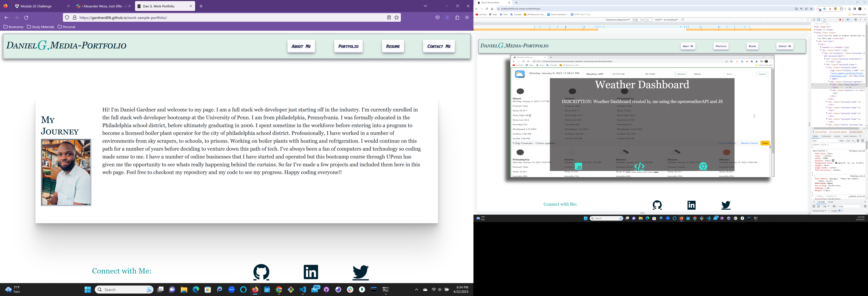
Task: Open DevTools settings with the gear icon
Action: coord(856,20)
